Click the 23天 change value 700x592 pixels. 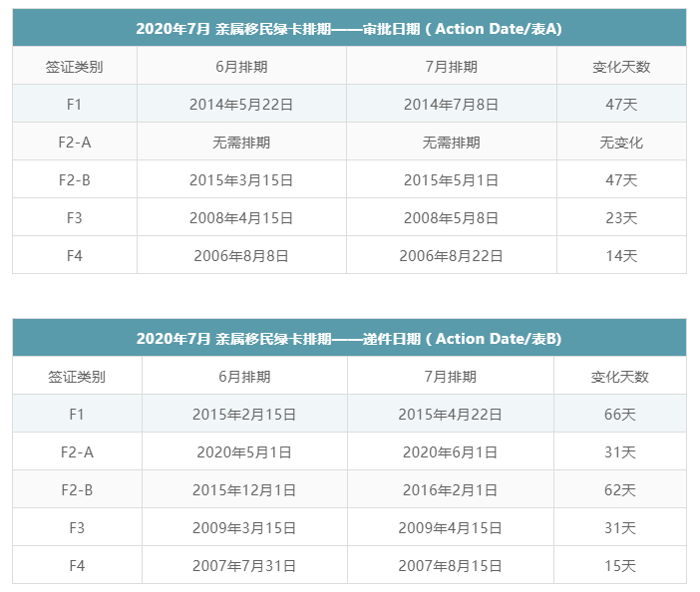(621, 218)
